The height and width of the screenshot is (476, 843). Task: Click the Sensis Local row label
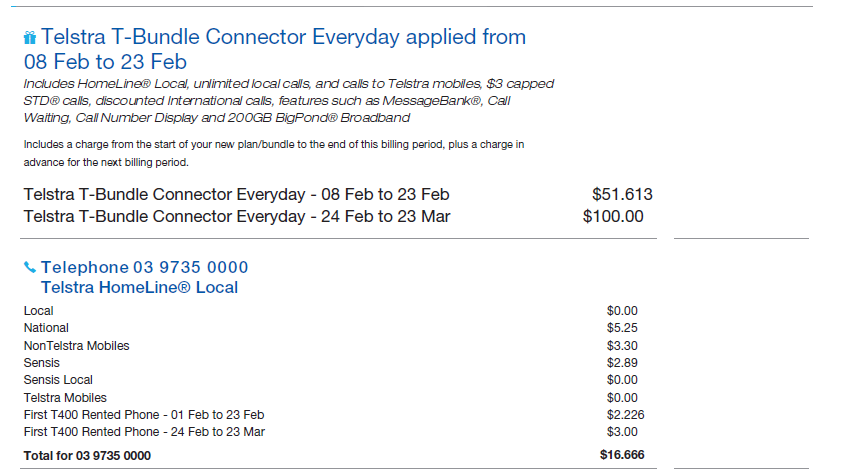(x=58, y=380)
